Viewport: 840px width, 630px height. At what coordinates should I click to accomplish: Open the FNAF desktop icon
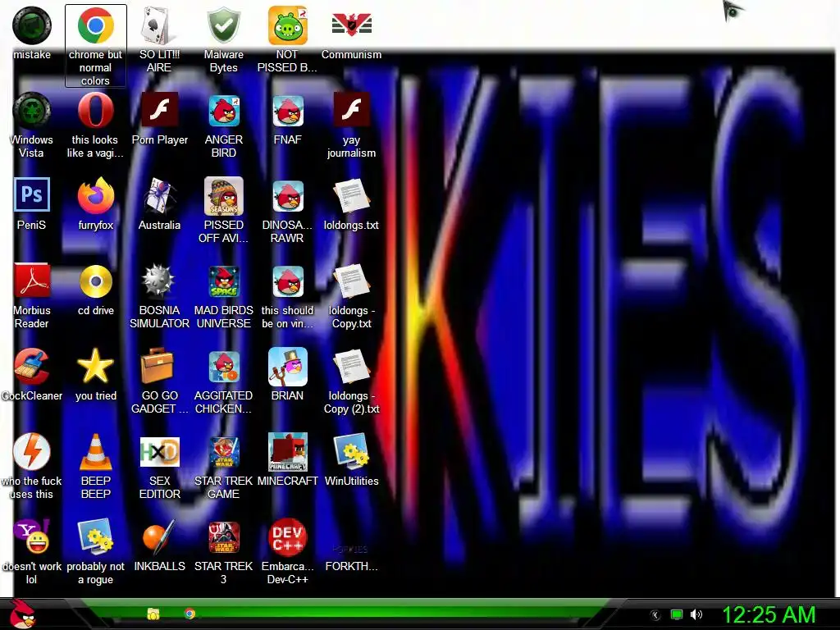[288, 111]
